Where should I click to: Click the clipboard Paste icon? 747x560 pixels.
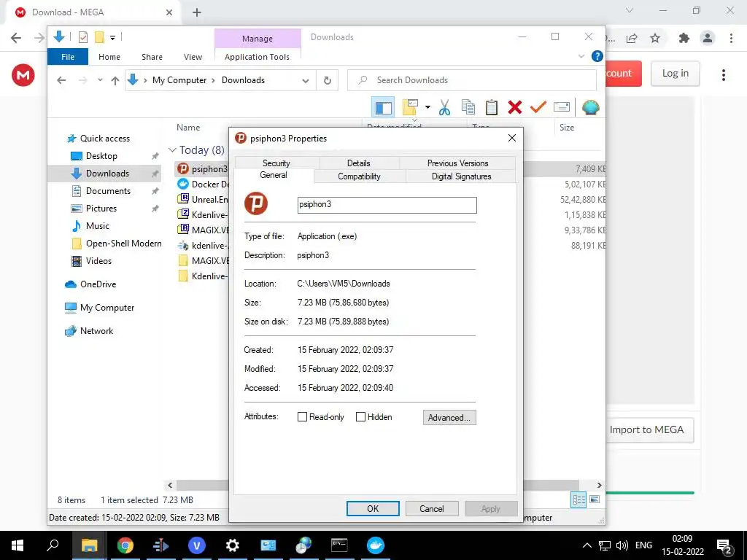492,108
